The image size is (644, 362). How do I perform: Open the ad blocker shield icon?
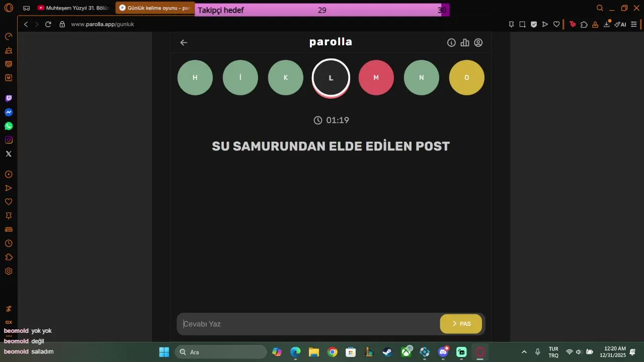[534, 24]
